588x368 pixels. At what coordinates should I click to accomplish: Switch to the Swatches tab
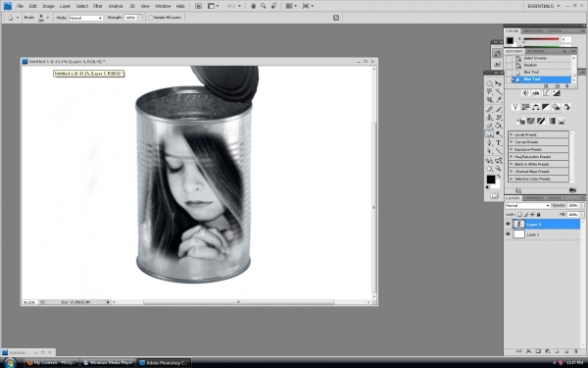pyautogui.click(x=532, y=30)
